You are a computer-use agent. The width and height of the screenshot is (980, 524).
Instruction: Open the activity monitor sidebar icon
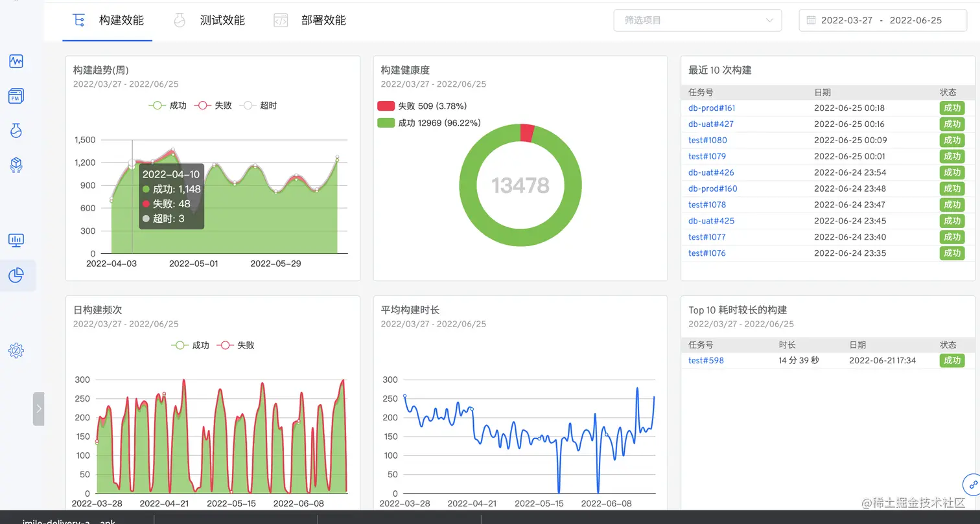tap(16, 62)
